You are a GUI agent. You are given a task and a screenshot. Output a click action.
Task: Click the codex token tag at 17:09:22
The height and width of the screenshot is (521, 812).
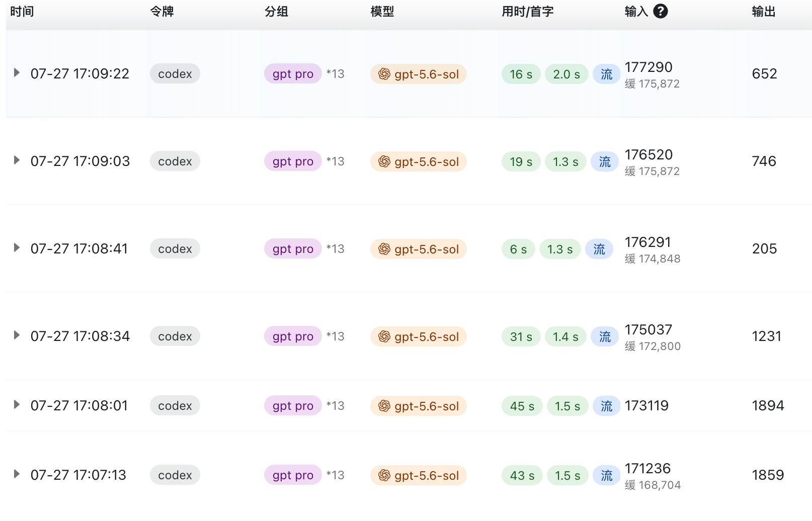coord(175,74)
